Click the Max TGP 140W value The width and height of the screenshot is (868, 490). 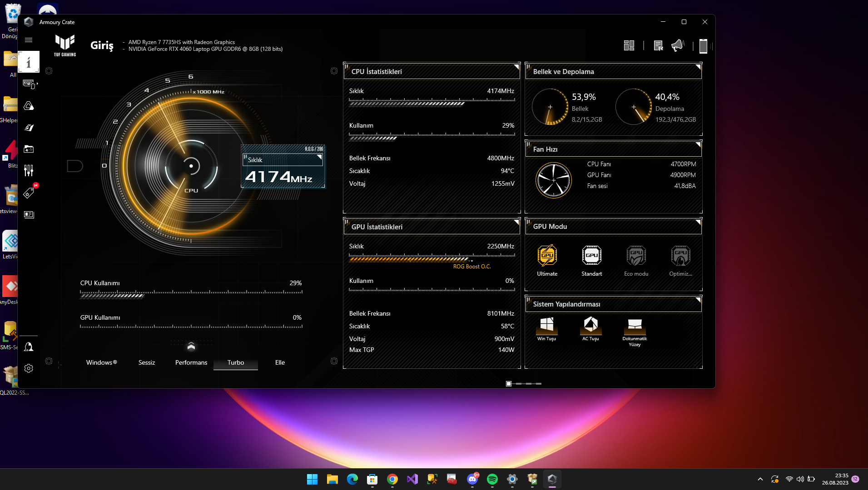tap(506, 350)
